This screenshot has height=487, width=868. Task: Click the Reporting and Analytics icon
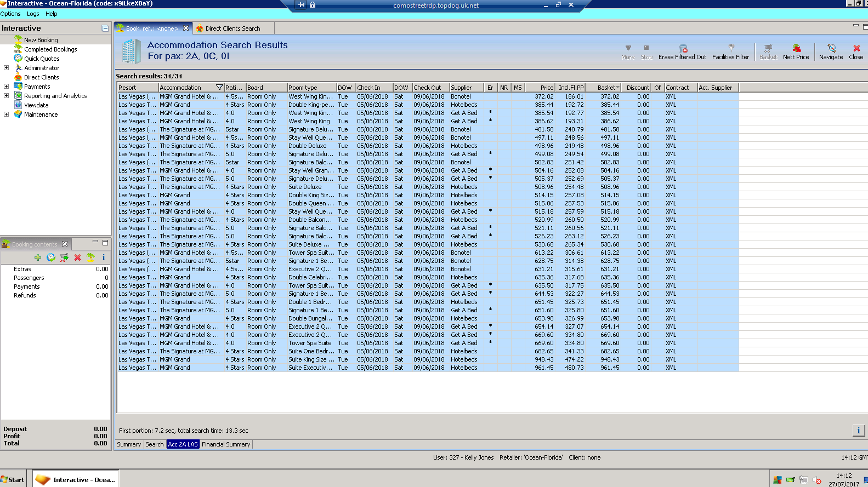click(18, 96)
